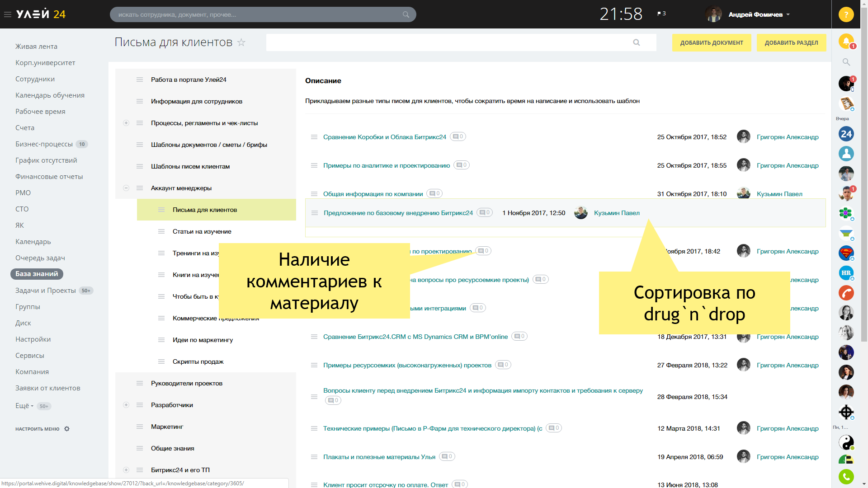Click drag handle next to Маркетинг section
This screenshot has height=488, width=868.
click(x=140, y=427)
